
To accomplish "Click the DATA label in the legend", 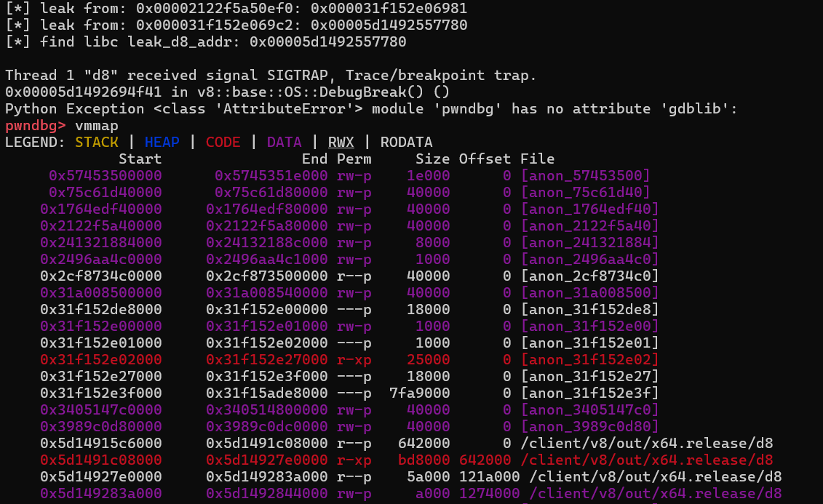I will [284, 142].
